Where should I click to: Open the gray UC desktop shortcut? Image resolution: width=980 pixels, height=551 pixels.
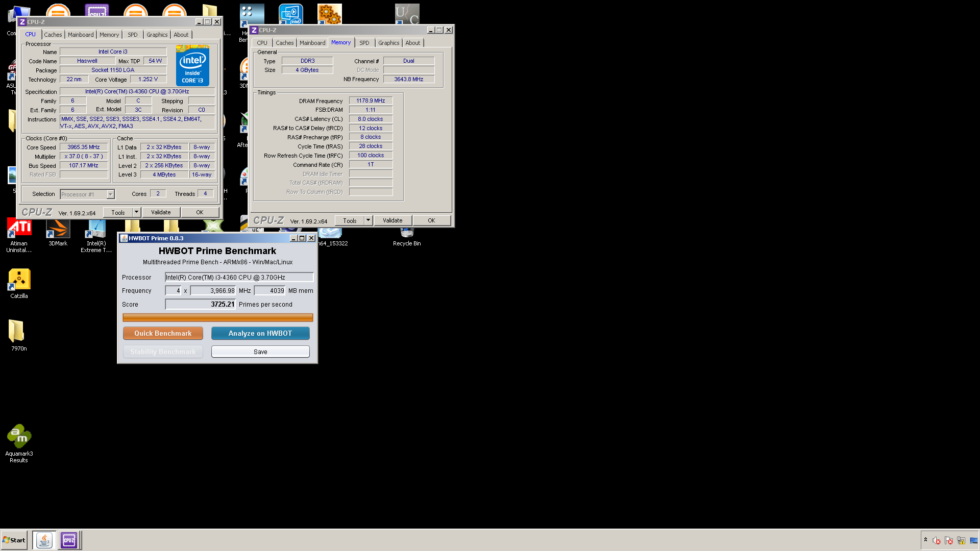click(x=407, y=14)
